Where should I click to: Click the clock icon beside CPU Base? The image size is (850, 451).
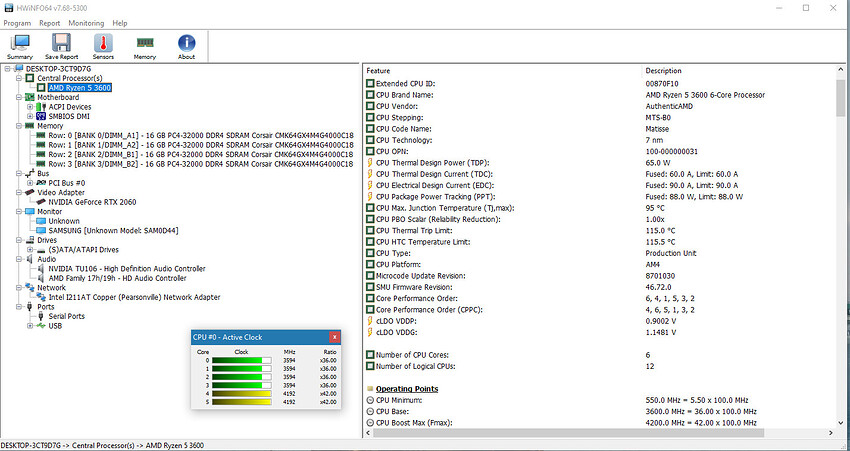[370, 411]
